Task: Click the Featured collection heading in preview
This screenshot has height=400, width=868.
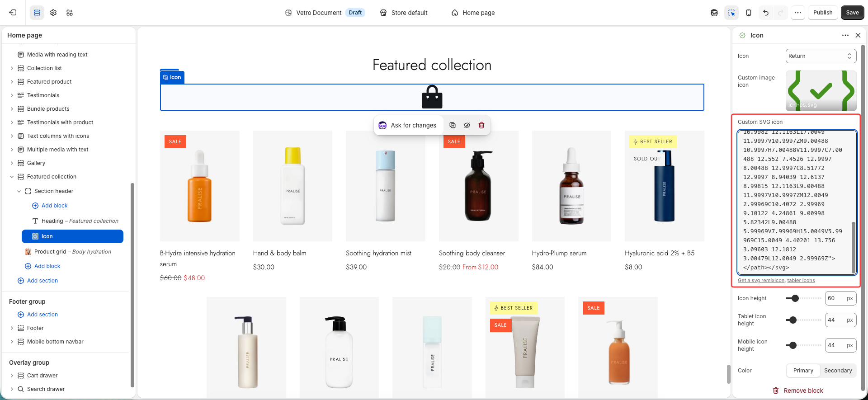Action: (432, 65)
